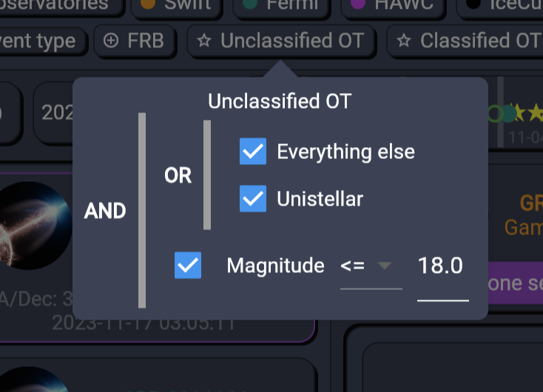Click the orange dot on Swift chip

coord(148,3)
